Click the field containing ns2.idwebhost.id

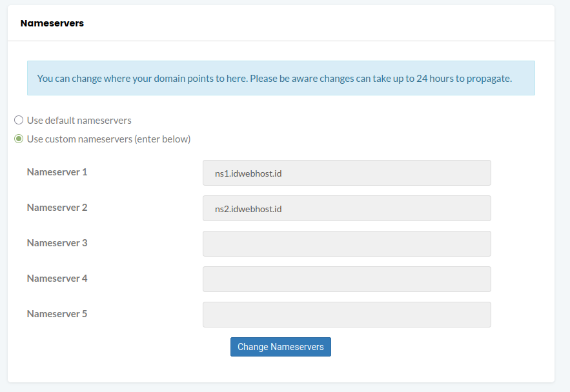347,208
